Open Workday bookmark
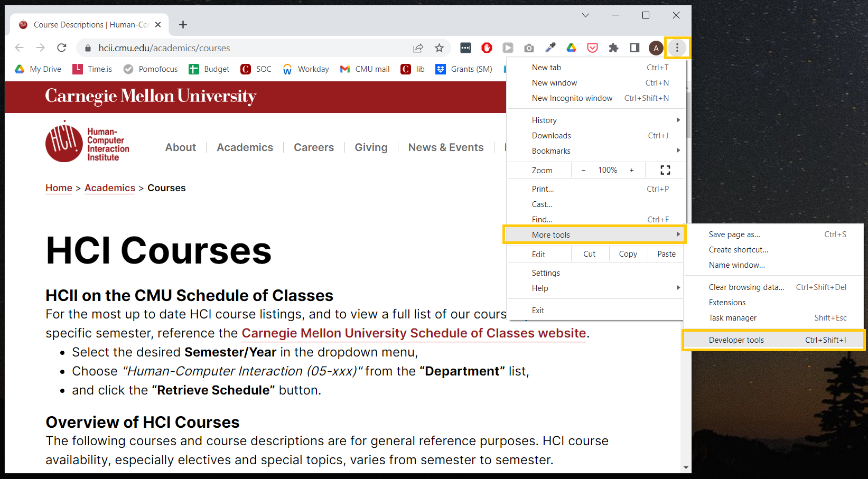The height and width of the screenshot is (479, 868). [306, 69]
